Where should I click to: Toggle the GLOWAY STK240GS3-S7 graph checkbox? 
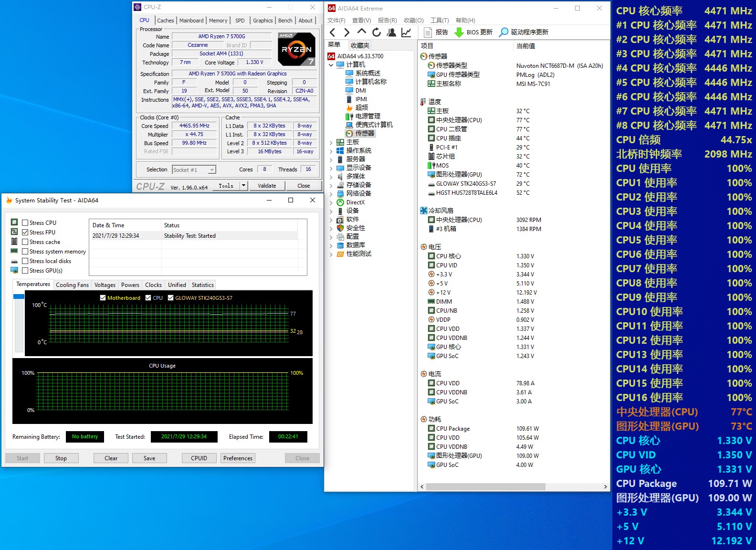pos(170,298)
